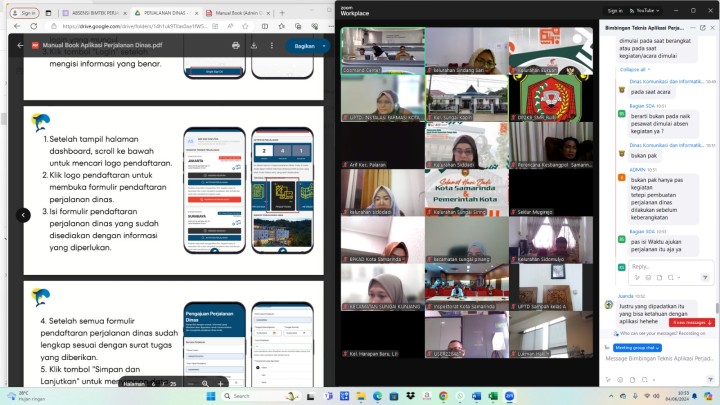Click the Zoom chat panel scrollbar
Screen dimensions: 720x405
pyautogui.click(x=718, y=308)
